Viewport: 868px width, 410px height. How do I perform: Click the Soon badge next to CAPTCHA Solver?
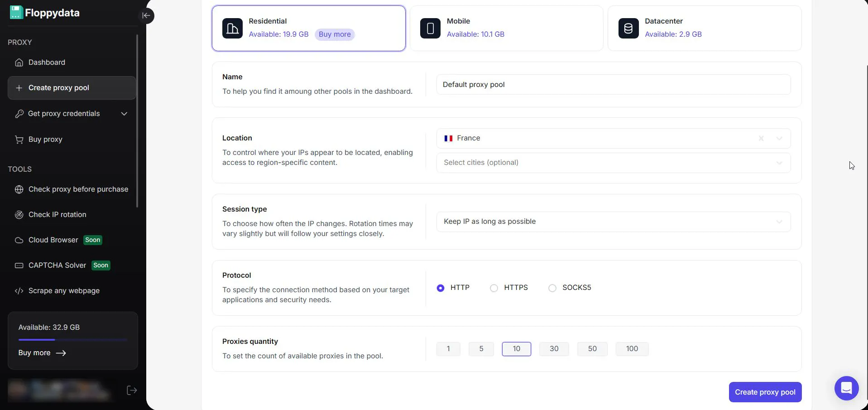pyautogui.click(x=101, y=265)
